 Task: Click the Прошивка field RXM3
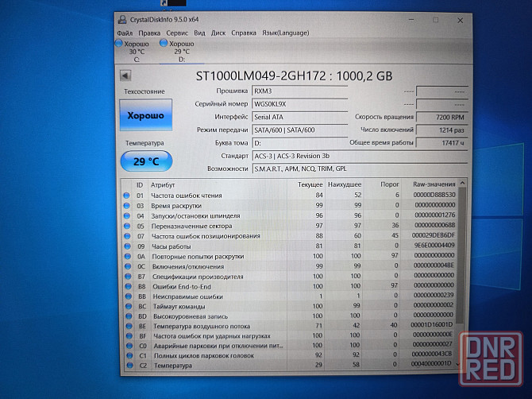(300, 91)
